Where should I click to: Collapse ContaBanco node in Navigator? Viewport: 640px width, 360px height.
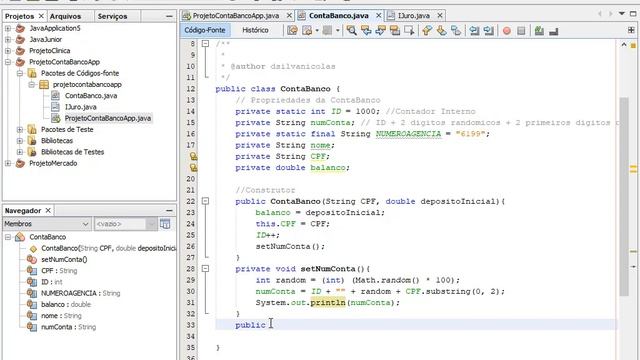(8, 237)
